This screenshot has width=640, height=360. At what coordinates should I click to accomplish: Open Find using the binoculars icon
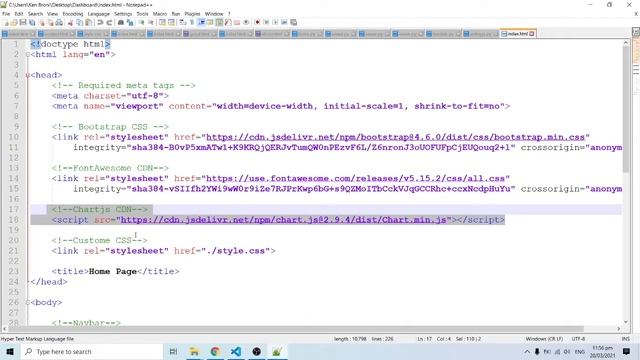[121, 22]
